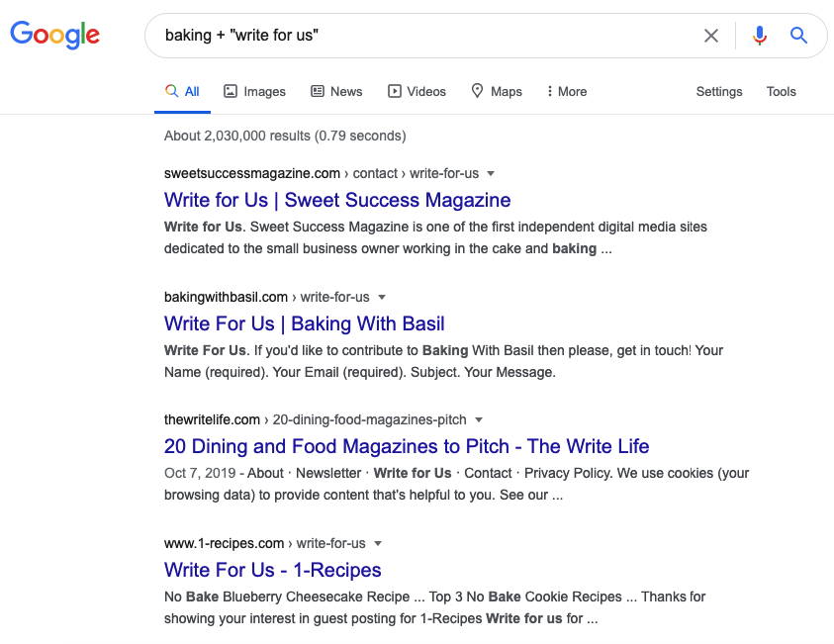
Task: Expand dropdown arrow beside www.1-recipes.com URL
Action: point(378,543)
